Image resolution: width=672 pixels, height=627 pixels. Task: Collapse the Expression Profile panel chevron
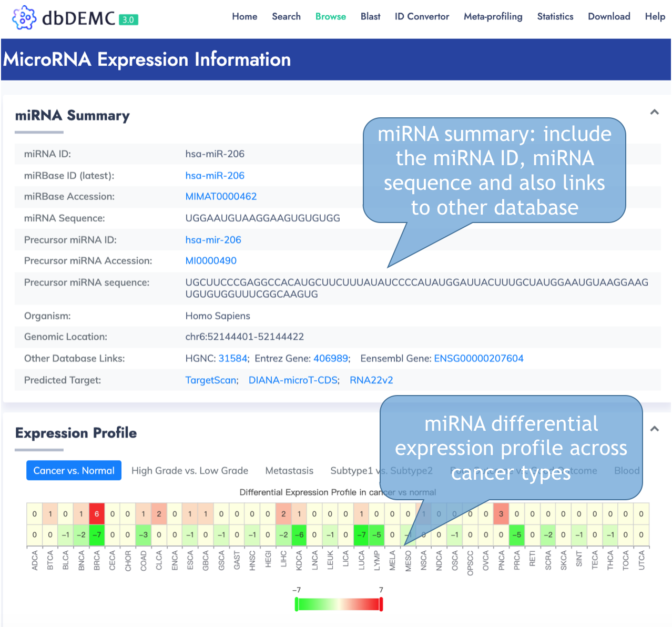pyautogui.click(x=655, y=429)
